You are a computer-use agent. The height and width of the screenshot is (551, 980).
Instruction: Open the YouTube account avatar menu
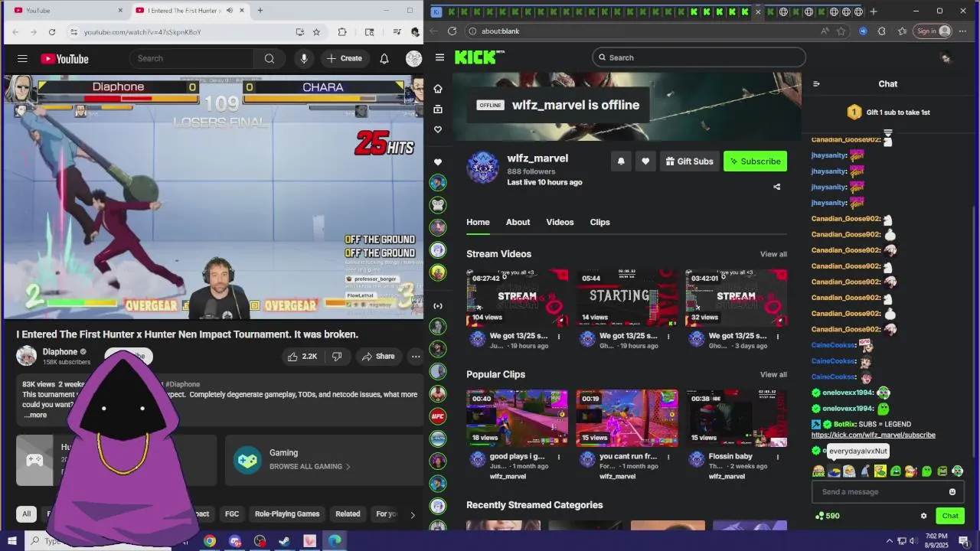(413, 58)
